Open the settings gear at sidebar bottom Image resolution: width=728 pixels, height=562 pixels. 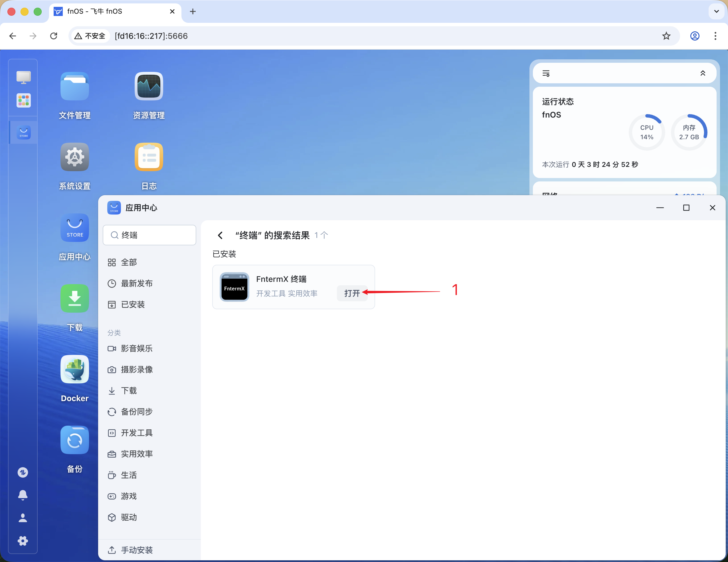click(22, 541)
